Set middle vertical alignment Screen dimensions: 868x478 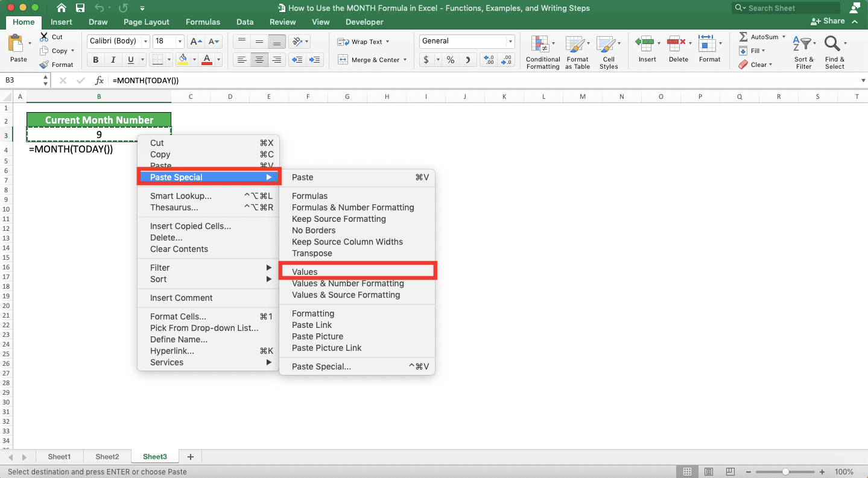259,42
